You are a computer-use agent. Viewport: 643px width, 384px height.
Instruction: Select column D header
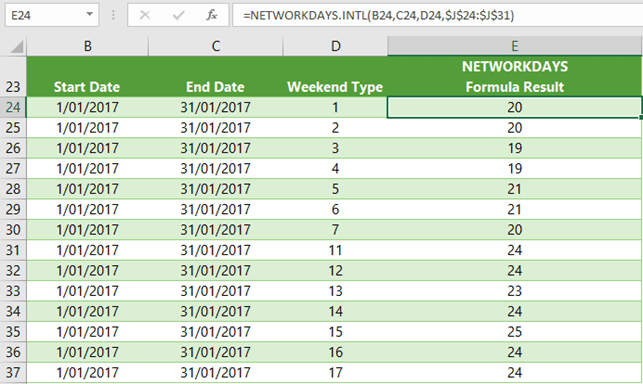tap(335, 46)
